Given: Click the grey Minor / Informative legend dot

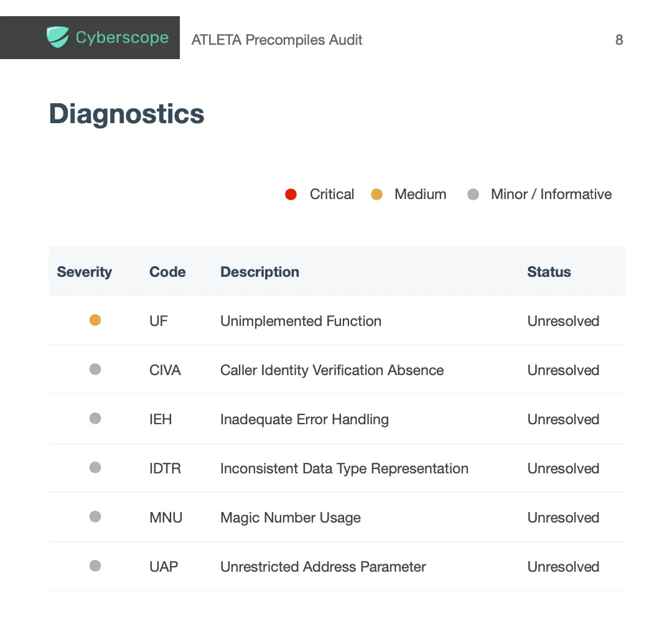Looking at the screenshot, I should coord(473,195).
